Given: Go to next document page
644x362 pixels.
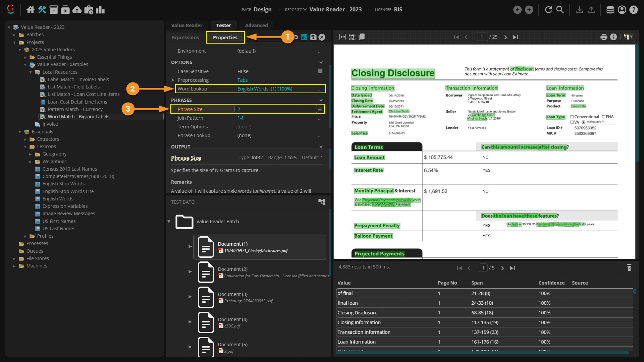Looking at the screenshot, I should (505, 37).
